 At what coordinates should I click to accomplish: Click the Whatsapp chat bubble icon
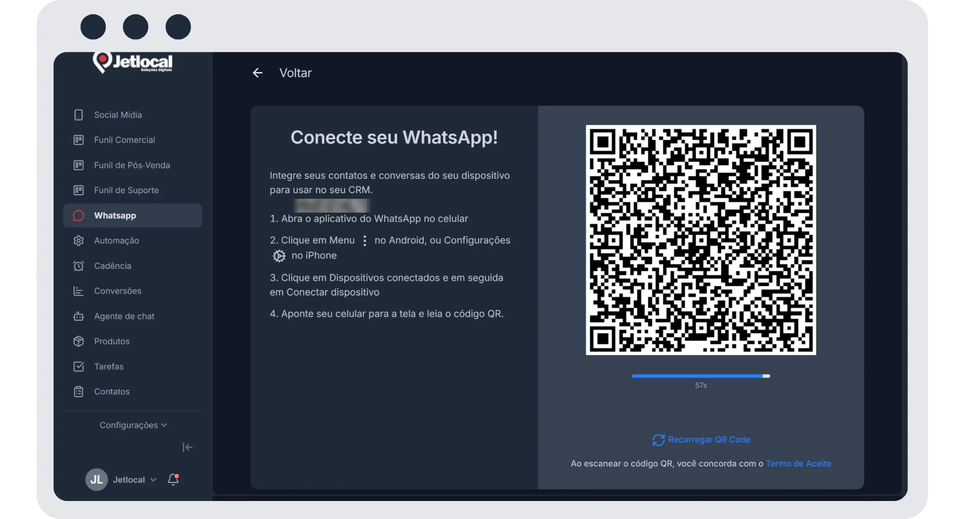78,216
